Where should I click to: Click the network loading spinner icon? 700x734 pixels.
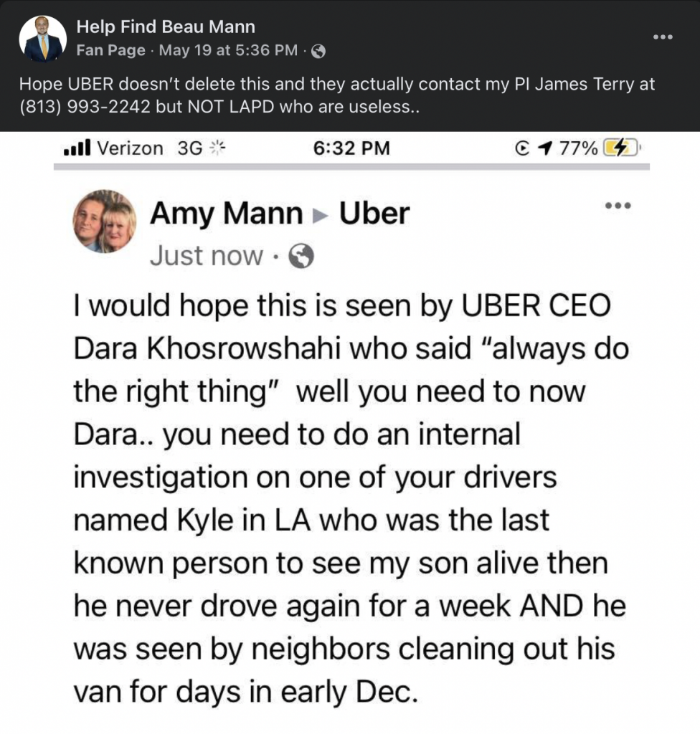pos(217,148)
